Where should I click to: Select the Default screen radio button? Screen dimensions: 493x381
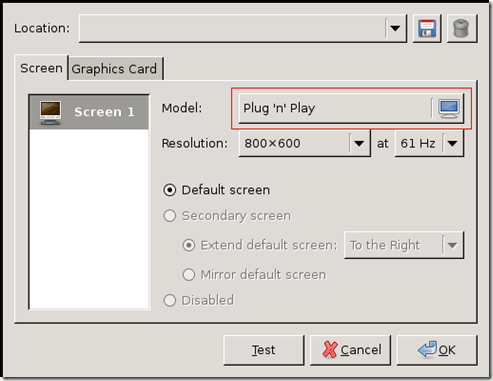point(170,190)
